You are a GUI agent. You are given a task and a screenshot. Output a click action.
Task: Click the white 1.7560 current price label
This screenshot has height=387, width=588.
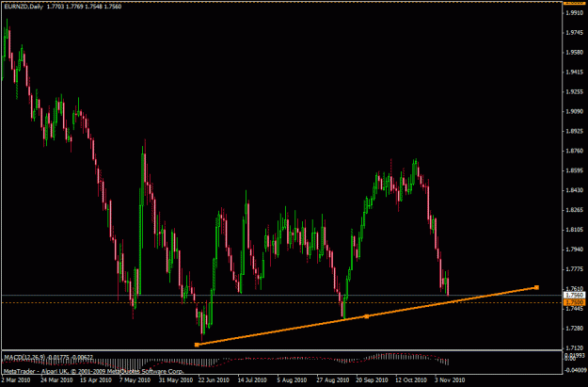click(x=575, y=296)
